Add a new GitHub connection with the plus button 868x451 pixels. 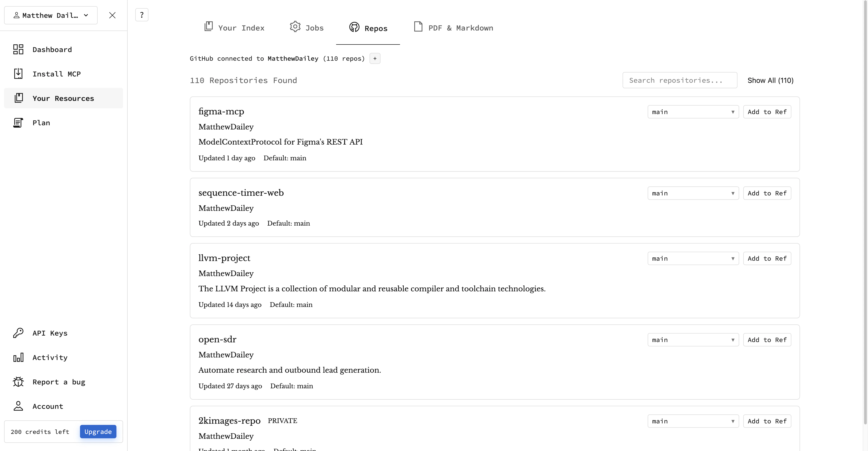[x=375, y=58]
